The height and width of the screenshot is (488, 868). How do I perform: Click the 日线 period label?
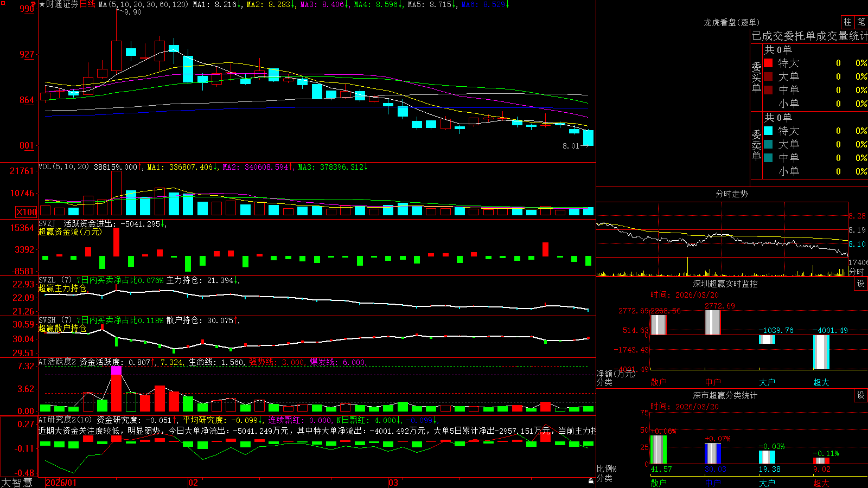coord(87,4)
